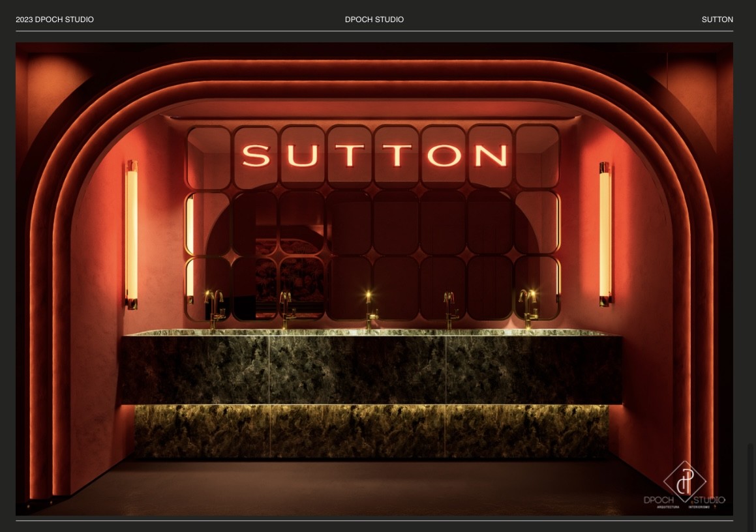756x532 pixels.
Task: Click the second faucet from right
Action: click(449, 308)
